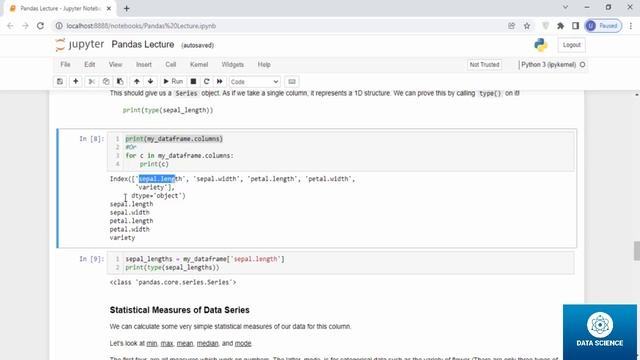Select the Pandas Lecture browser tab
The height and width of the screenshot is (360, 640).
coord(59,8)
